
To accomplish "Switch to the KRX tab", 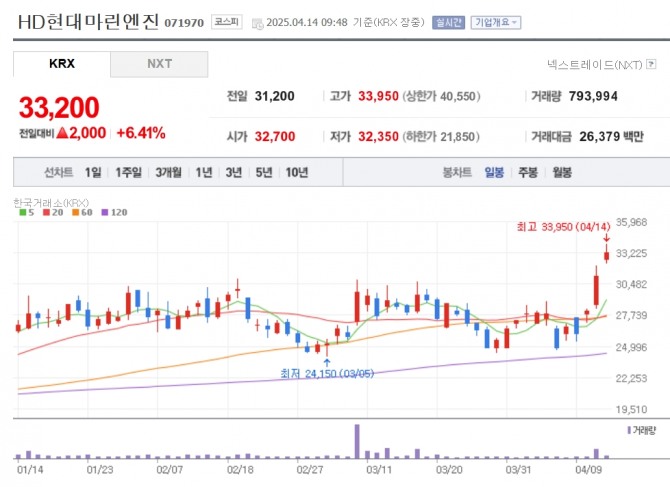I will coord(62,64).
